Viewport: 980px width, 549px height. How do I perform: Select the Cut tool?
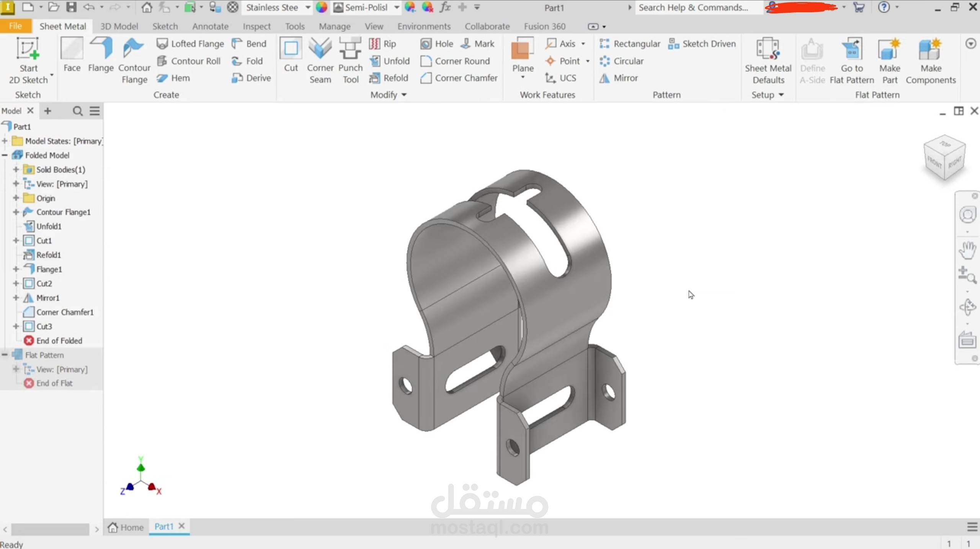pos(291,55)
